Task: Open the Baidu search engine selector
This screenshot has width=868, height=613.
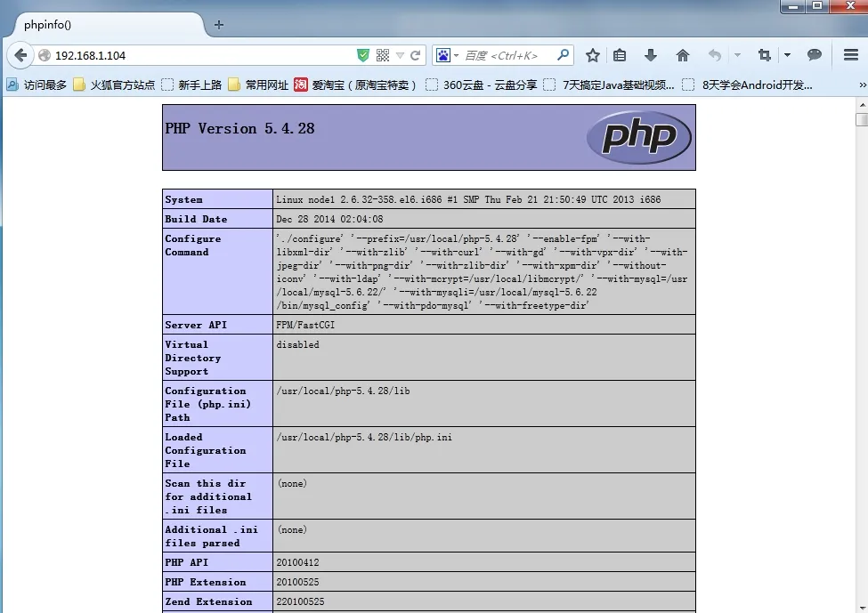Action: coord(447,55)
